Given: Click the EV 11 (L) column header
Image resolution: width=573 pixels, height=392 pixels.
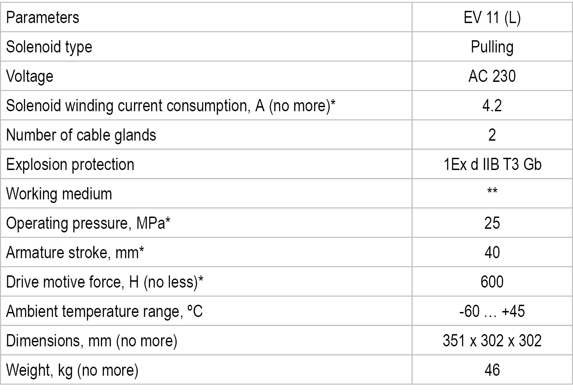Looking at the screenshot, I should 492,18.
